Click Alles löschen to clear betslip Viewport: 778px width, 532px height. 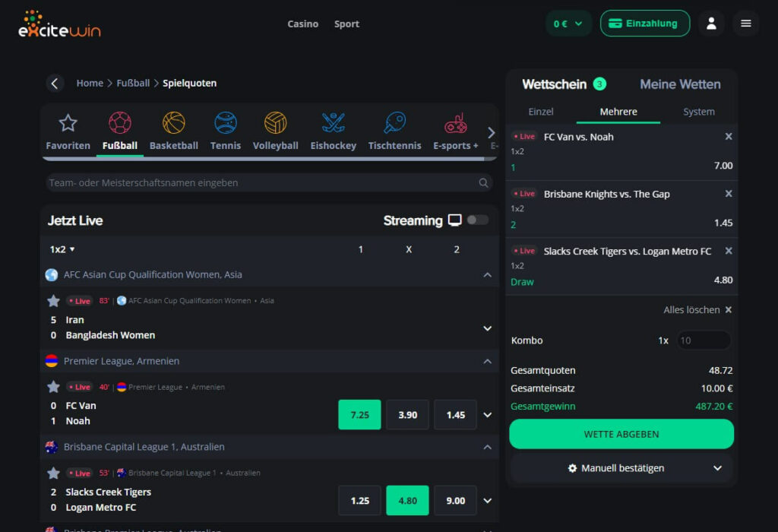click(x=697, y=309)
